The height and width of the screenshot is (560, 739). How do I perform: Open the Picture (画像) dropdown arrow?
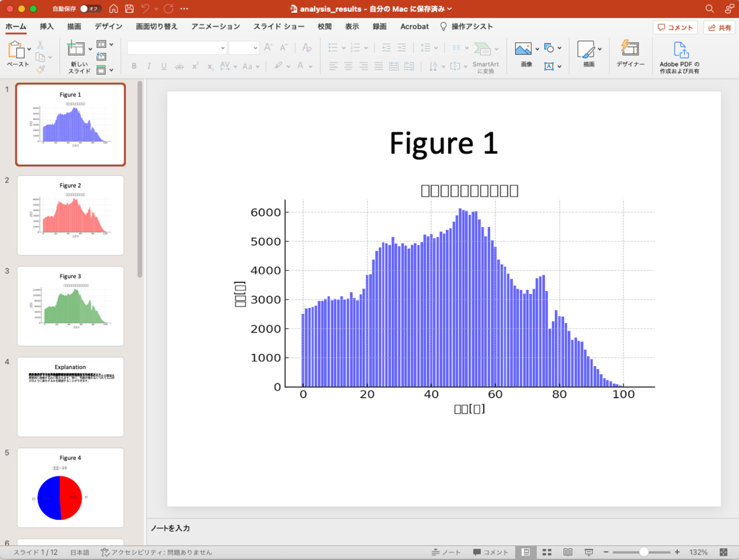[x=537, y=49]
